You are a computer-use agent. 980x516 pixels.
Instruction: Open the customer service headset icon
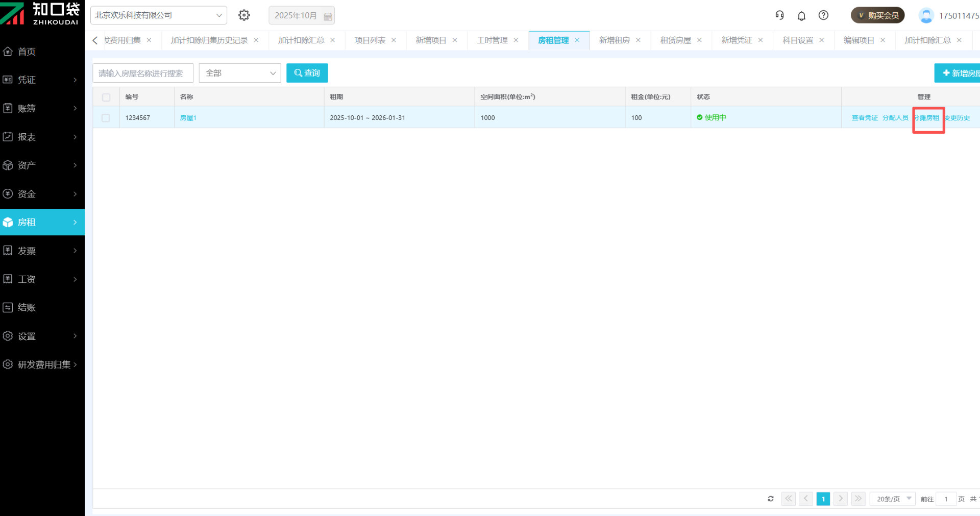point(779,15)
